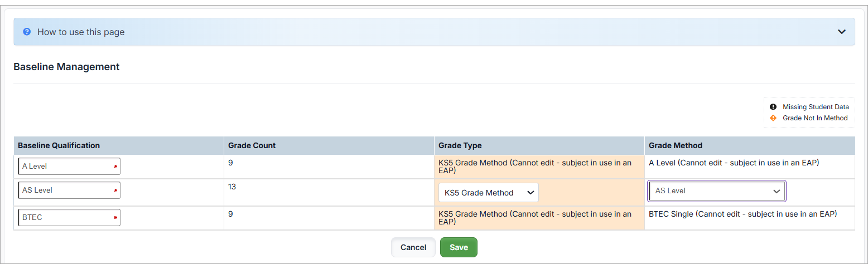Click the Grade Type column header
The image size is (868, 264).
click(460, 145)
